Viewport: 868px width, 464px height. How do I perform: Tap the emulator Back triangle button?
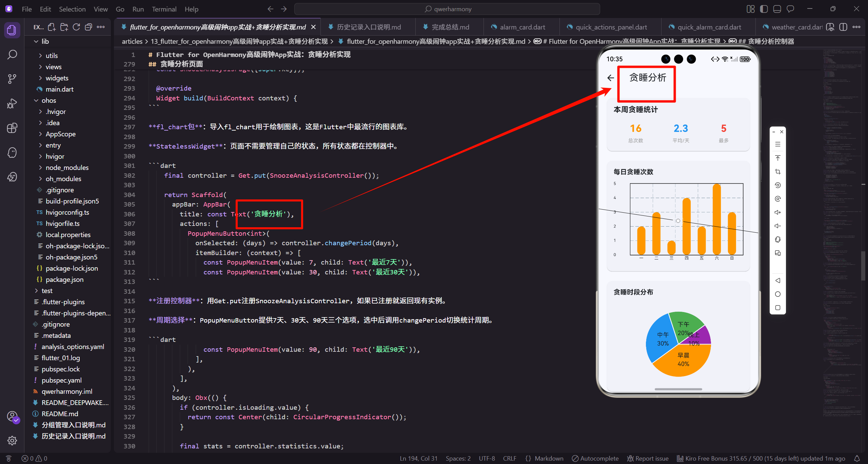click(x=778, y=281)
